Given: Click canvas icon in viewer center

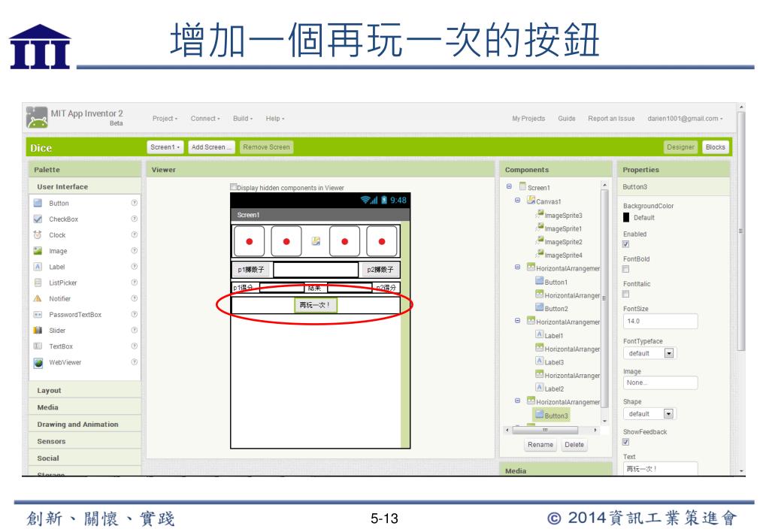Looking at the screenshot, I should pyautogui.click(x=316, y=240).
